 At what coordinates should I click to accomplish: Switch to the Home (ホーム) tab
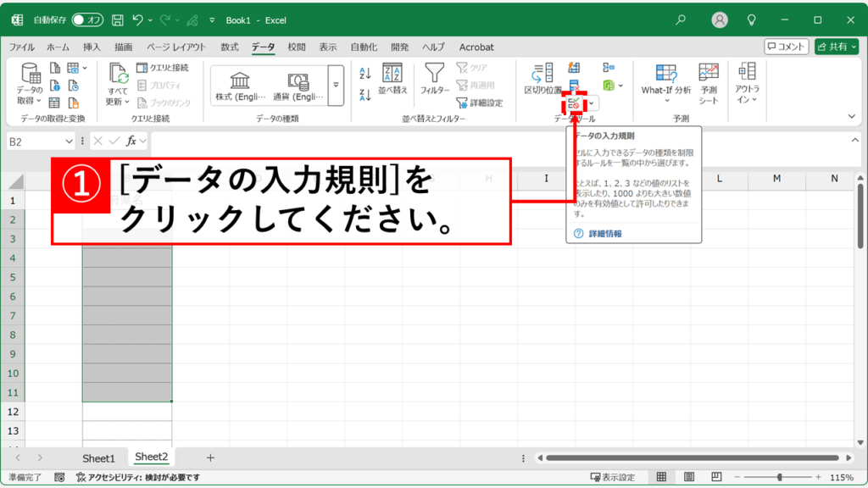click(58, 47)
